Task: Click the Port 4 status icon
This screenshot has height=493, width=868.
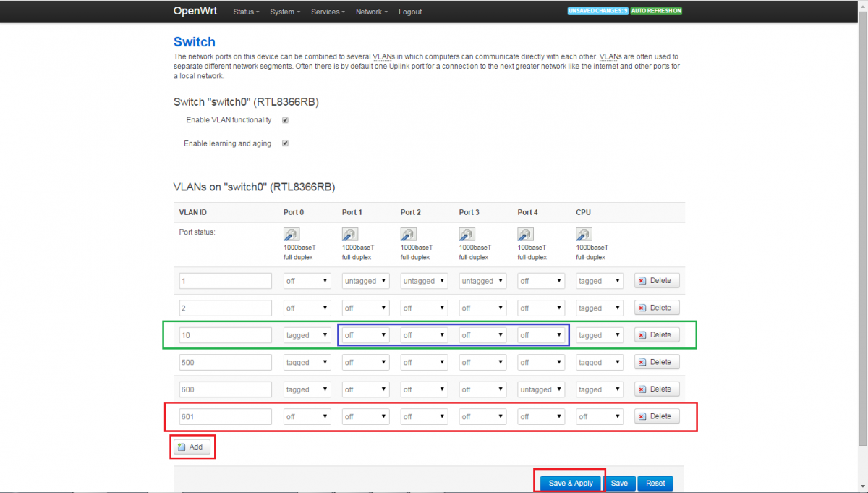Action: click(526, 234)
